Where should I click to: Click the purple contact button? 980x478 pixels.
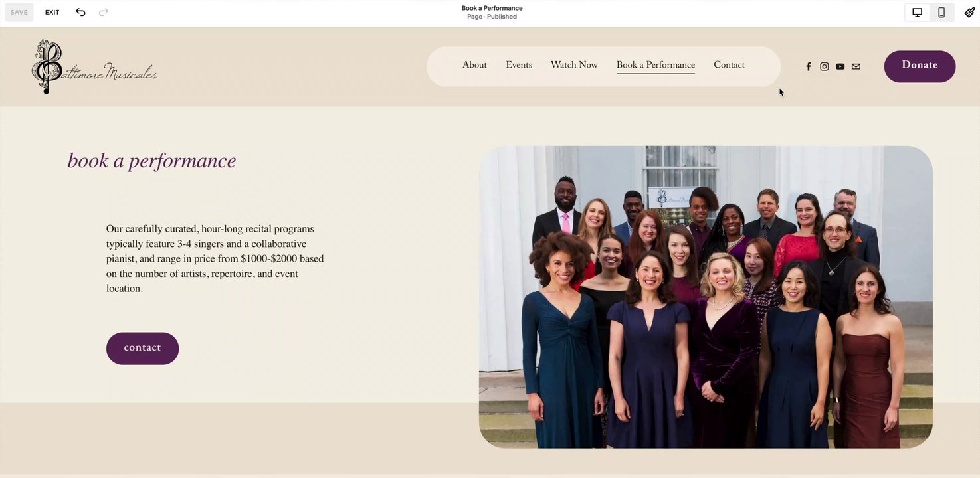(142, 348)
